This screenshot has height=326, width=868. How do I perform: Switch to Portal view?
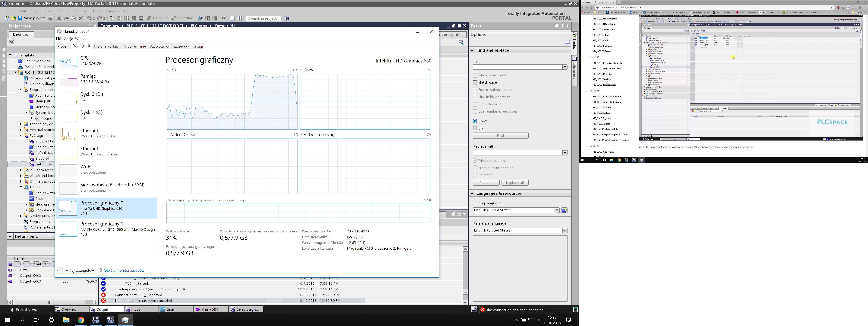click(24, 310)
